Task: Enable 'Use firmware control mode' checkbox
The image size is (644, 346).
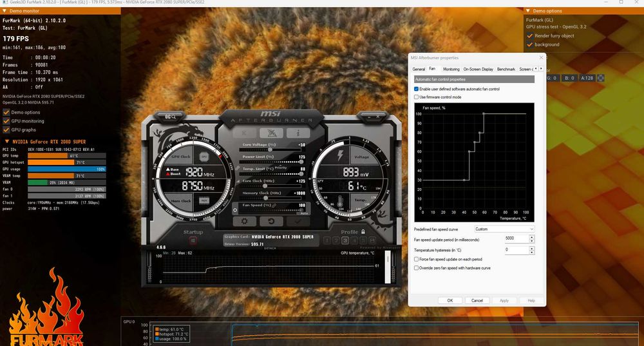Action: (416, 97)
